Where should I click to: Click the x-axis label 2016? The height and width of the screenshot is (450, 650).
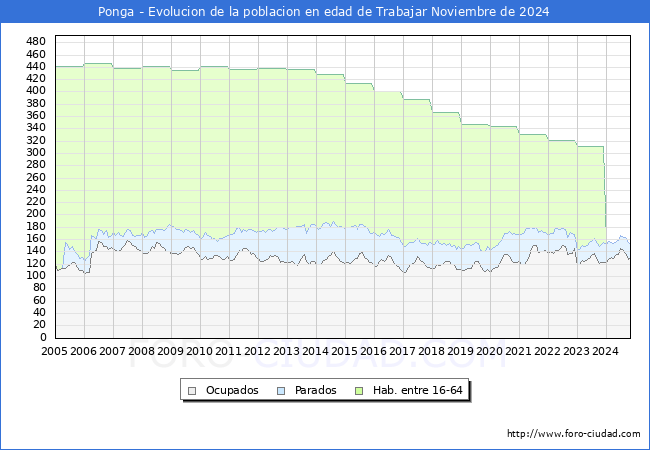coord(374,351)
